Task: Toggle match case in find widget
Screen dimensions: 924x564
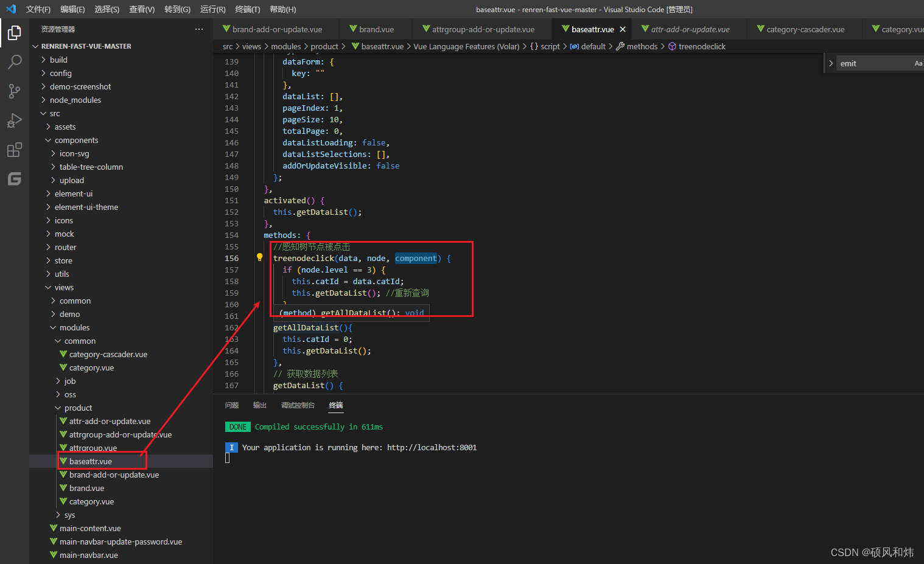Action: [x=918, y=63]
